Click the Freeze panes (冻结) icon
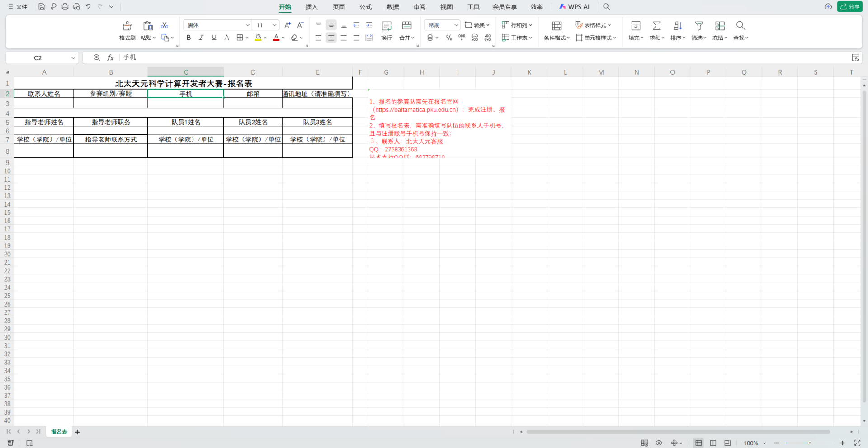Screen dimensions: 868x448 point(719,26)
